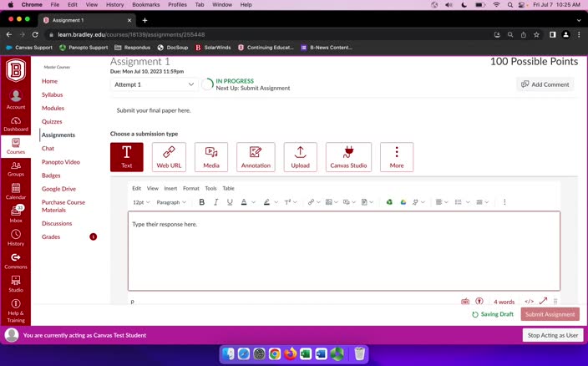Click the insert document icon

364,202
